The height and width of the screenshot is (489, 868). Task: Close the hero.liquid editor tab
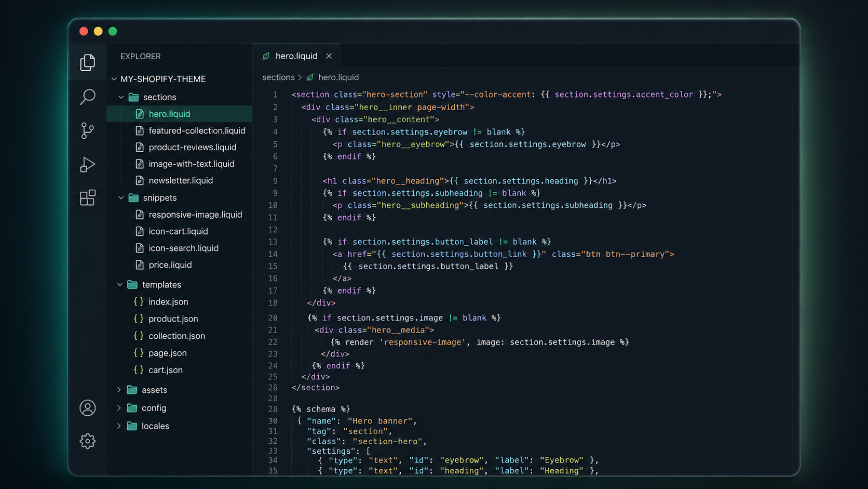329,56
